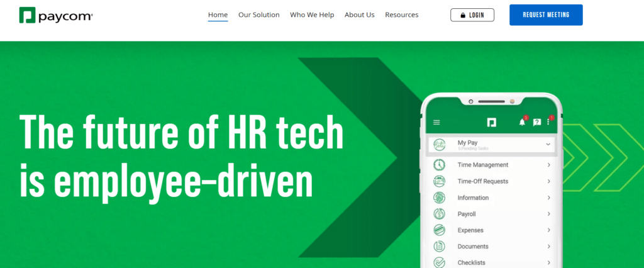Viewport: 644px width, 268px height.
Task: Collapse the My Pay section chevron
Action: [x=548, y=144]
